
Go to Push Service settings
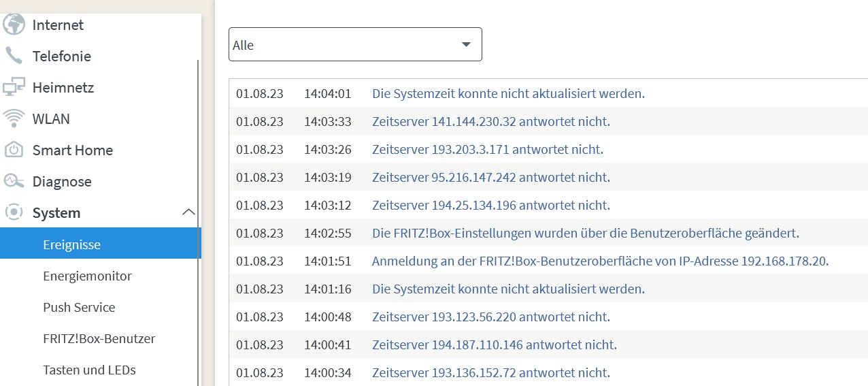79,307
